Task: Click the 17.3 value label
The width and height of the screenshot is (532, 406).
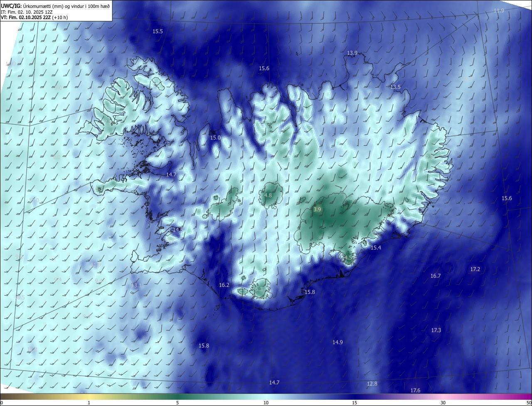Action: (436, 330)
